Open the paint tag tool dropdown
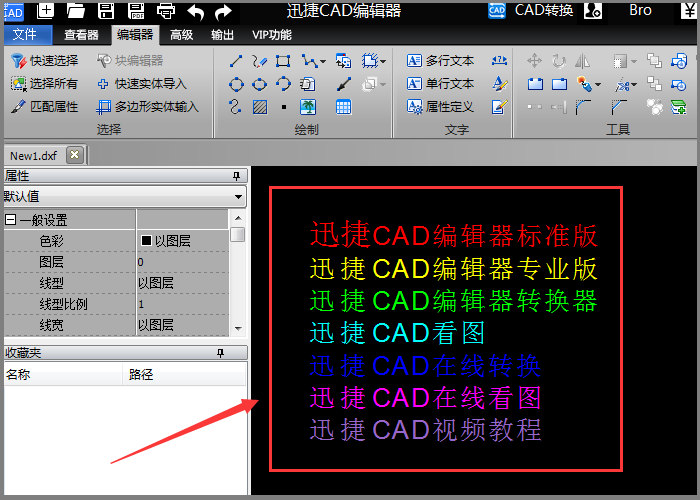700x500 pixels. 598,84
